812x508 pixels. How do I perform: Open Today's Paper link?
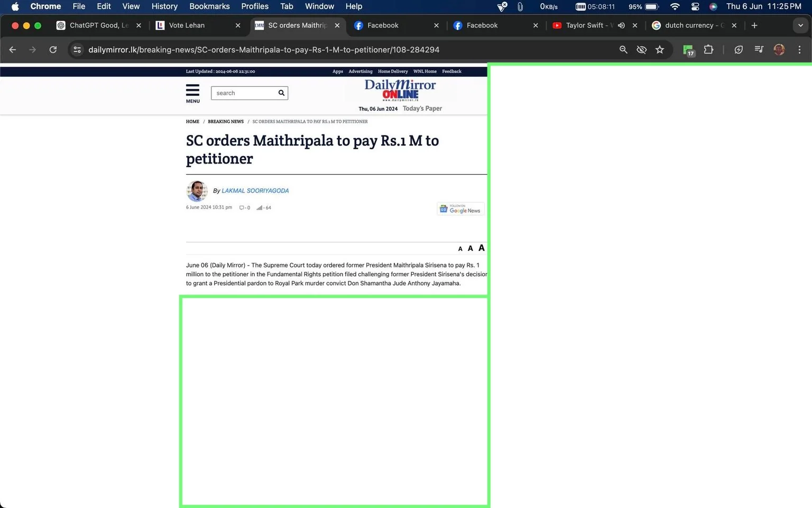pos(422,108)
